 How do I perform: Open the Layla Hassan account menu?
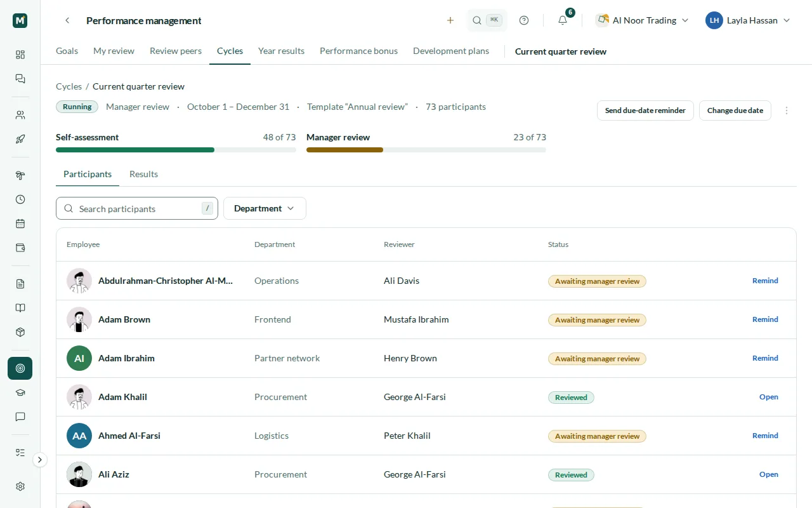point(748,20)
